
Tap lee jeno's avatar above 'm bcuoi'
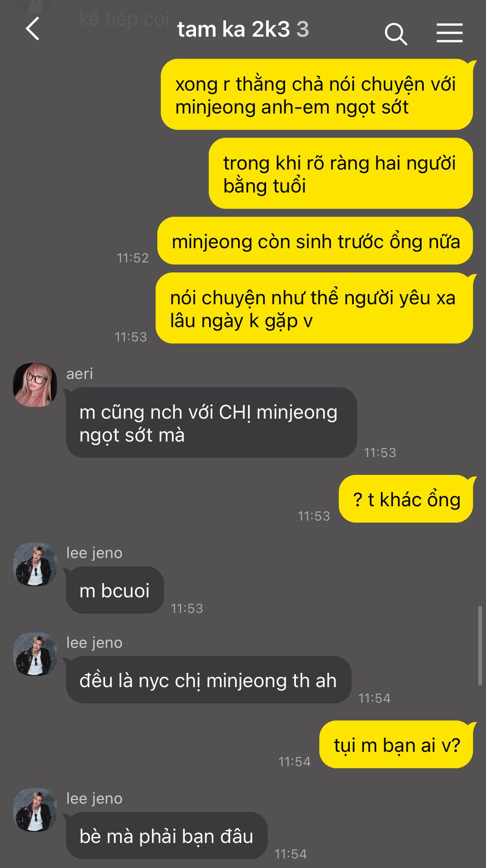tap(35, 564)
